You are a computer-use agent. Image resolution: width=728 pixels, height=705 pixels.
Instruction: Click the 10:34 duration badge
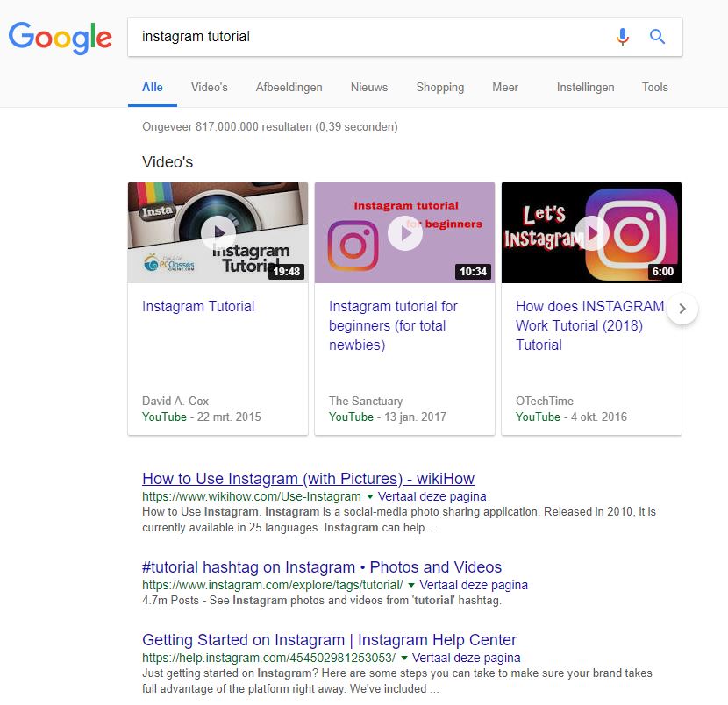[473, 272]
